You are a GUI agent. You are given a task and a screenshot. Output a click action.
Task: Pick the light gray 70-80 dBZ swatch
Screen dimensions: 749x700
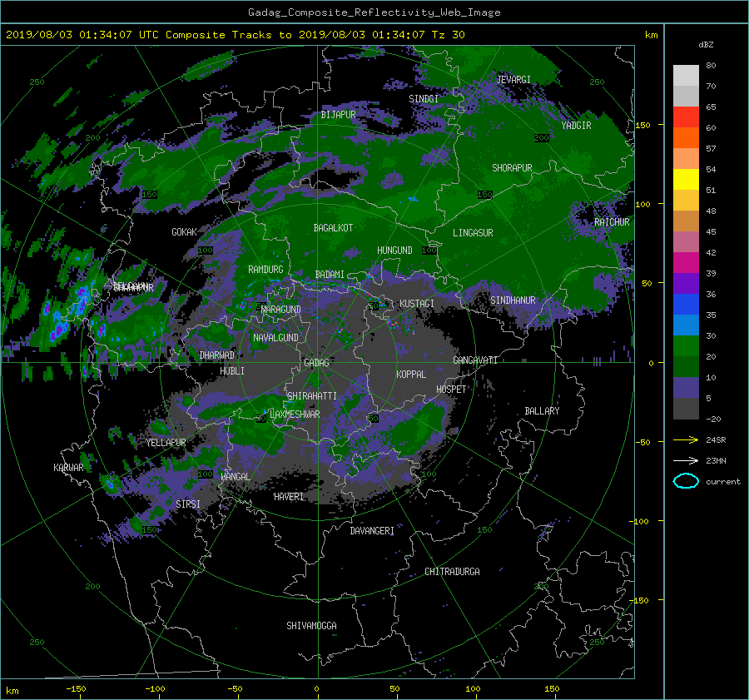coord(686,76)
